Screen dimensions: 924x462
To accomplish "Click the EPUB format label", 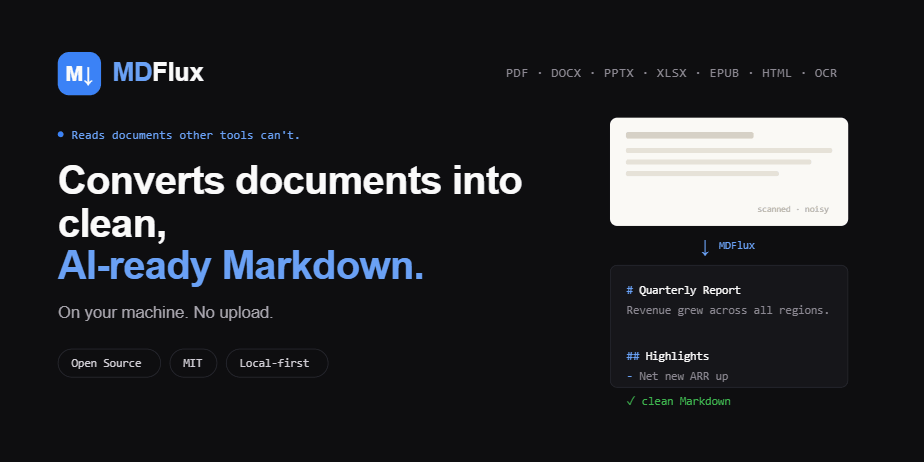I will (x=724, y=74).
